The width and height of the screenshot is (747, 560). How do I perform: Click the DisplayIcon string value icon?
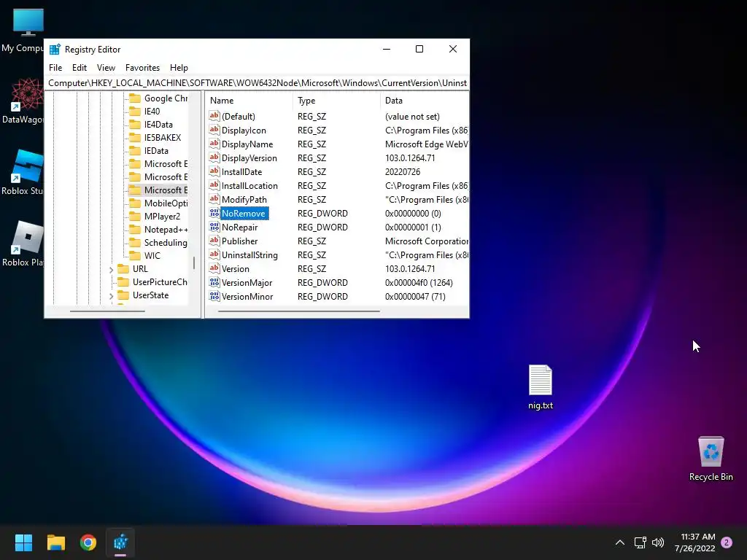214,130
